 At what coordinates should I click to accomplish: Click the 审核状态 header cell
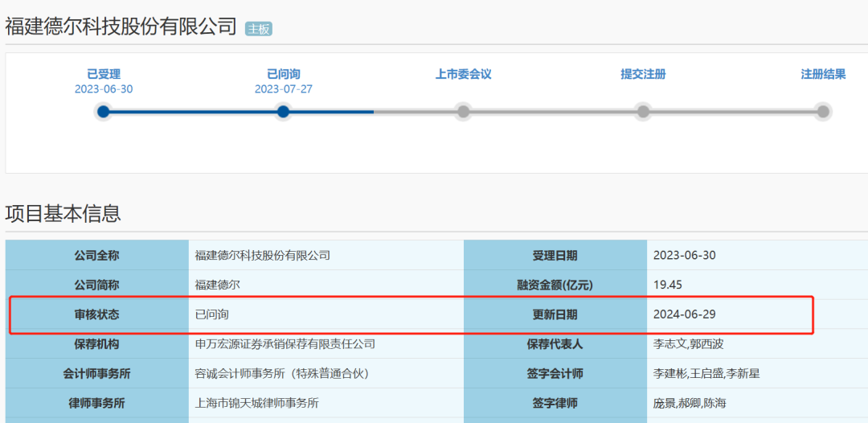[x=97, y=314]
